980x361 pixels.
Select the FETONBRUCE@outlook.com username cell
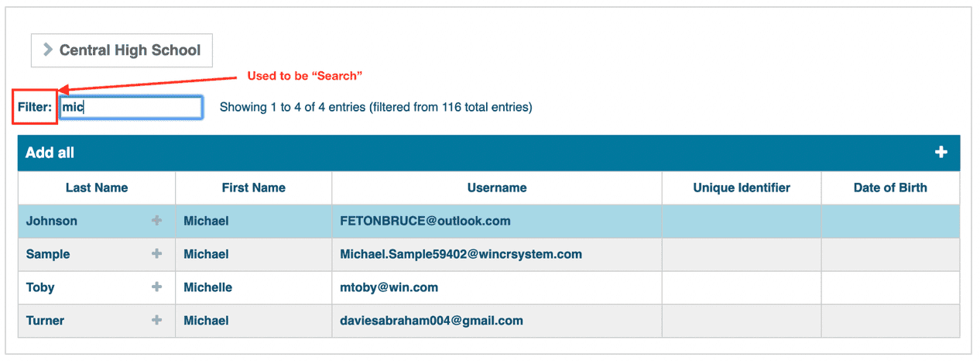[425, 221]
